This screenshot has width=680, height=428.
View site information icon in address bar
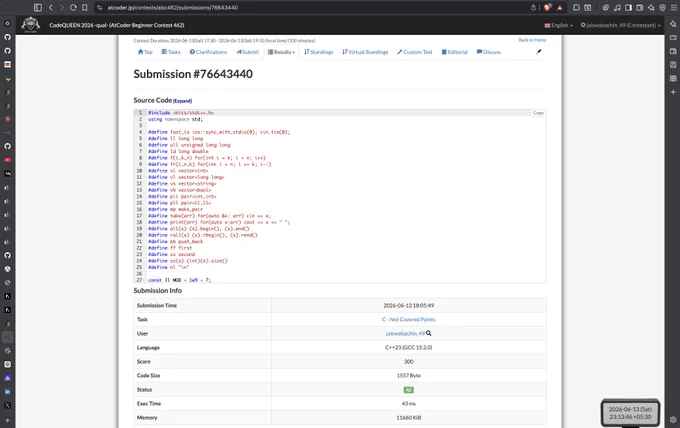point(100,7)
